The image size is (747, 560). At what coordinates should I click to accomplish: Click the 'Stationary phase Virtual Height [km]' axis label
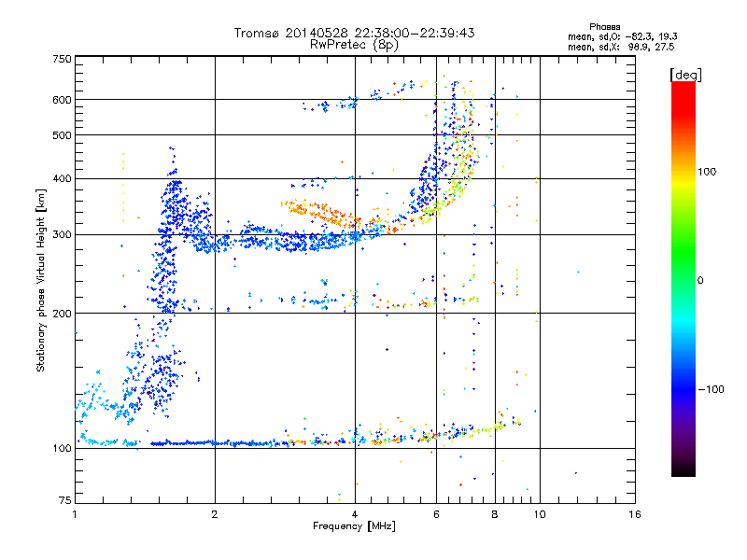[41, 281]
